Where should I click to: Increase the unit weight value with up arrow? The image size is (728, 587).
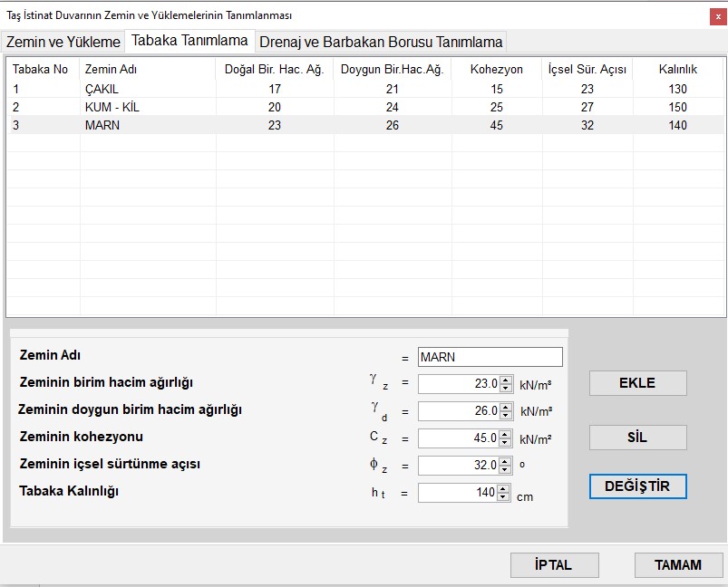[x=506, y=380]
